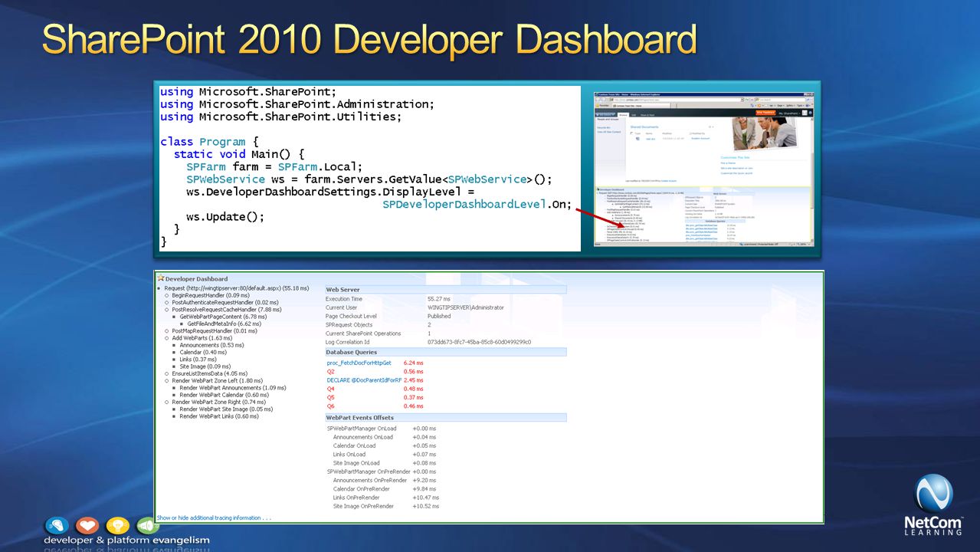Image resolution: width=980 pixels, height=552 pixels.
Task: Open the Q5 database query link
Action: [330, 397]
